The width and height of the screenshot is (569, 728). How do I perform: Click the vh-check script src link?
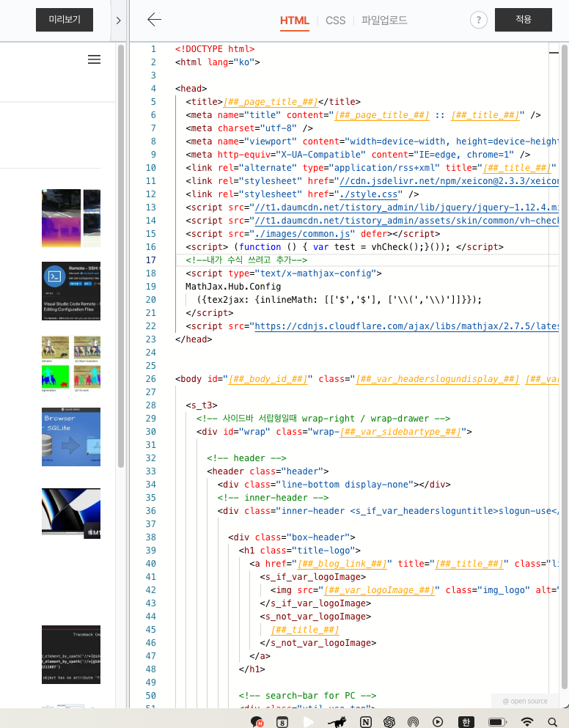[406, 221]
